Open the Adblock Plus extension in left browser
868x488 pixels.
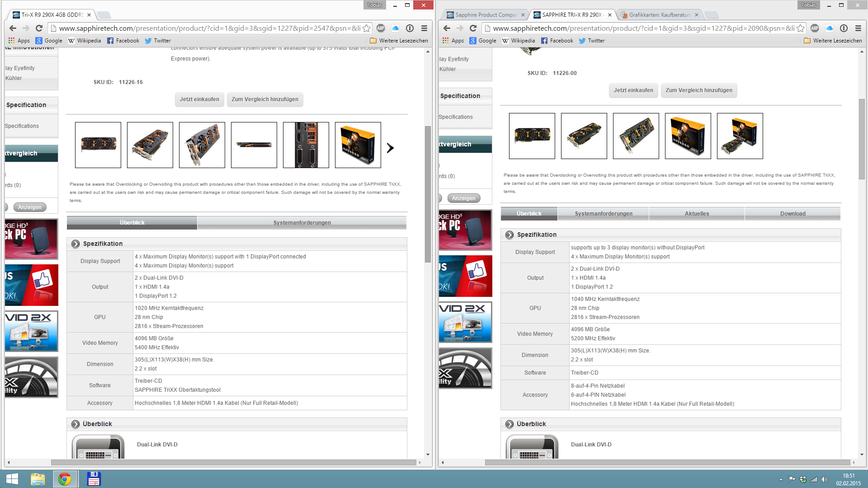click(x=381, y=28)
